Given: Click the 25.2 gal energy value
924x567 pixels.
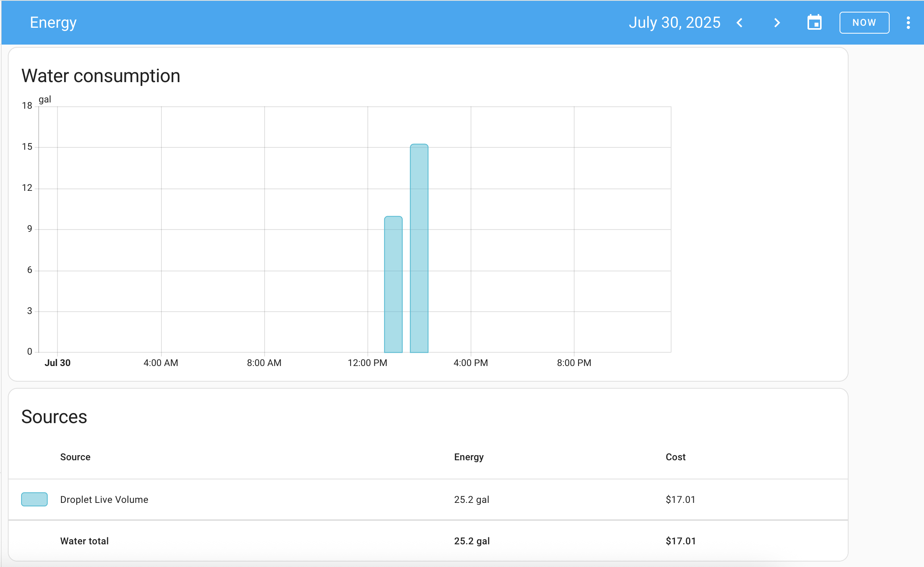Looking at the screenshot, I should pyautogui.click(x=471, y=499).
